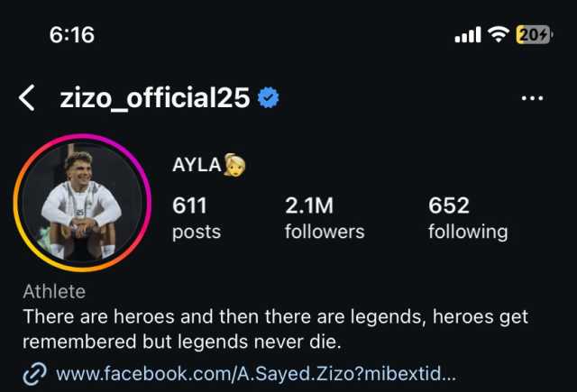
Task: Tap the link chain icon
Action: pyautogui.click(x=34, y=374)
